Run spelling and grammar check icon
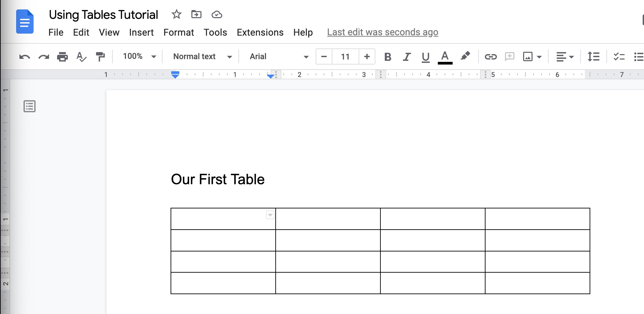Image resolution: width=644 pixels, height=314 pixels. click(x=81, y=56)
